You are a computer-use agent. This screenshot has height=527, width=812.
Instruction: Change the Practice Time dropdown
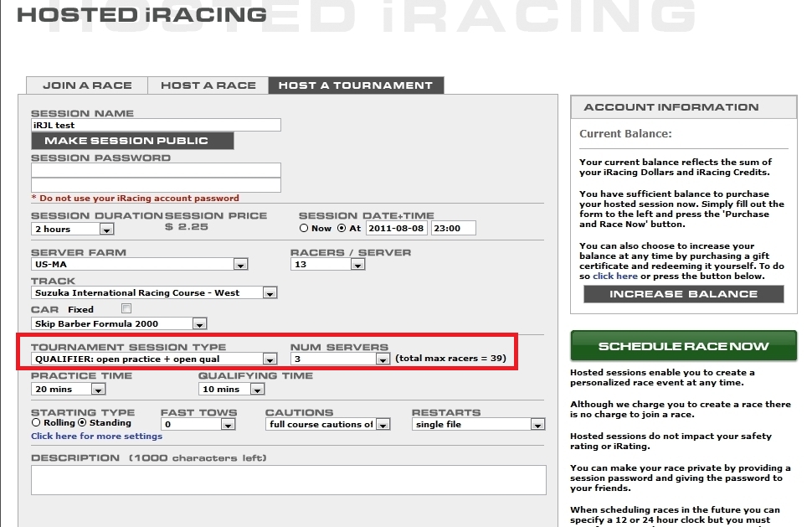(x=69, y=389)
